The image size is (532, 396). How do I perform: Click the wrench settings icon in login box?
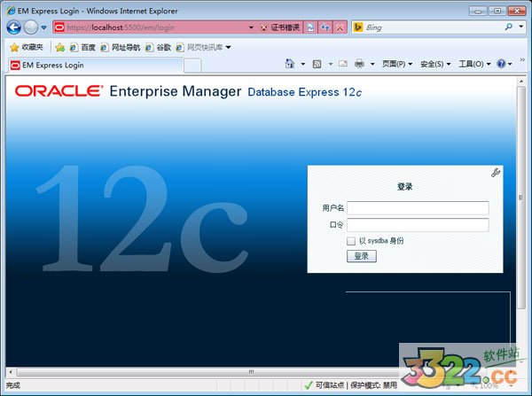pyautogui.click(x=496, y=173)
